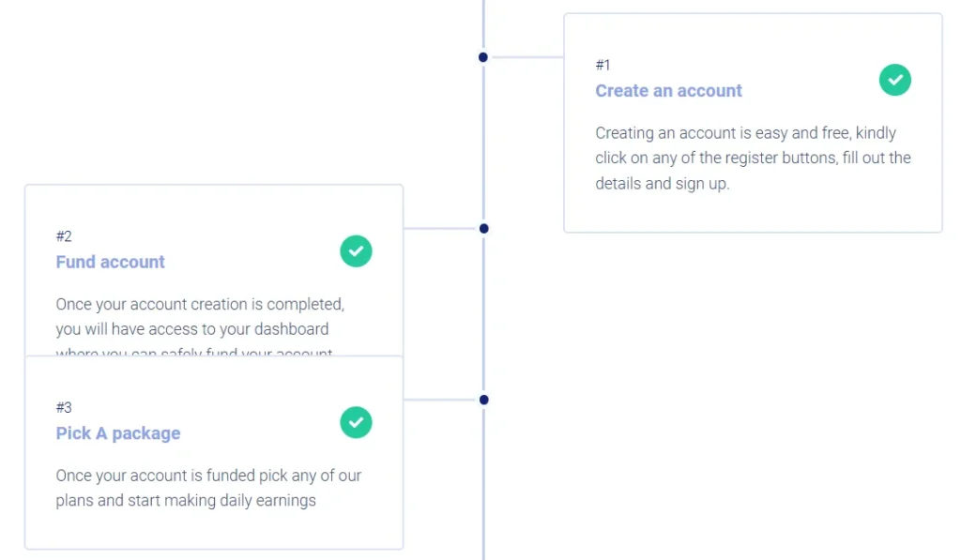Select the timeline dot for step #3

tap(483, 400)
